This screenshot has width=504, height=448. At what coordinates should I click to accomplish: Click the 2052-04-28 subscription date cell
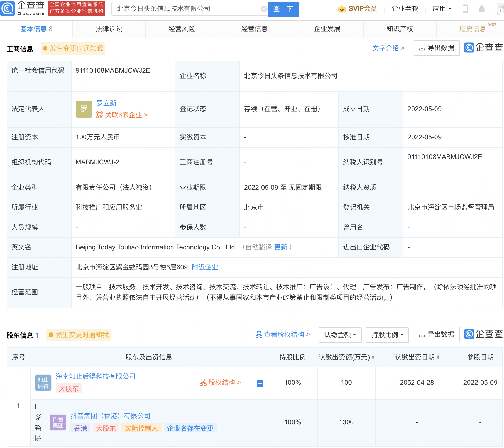click(417, 383)
